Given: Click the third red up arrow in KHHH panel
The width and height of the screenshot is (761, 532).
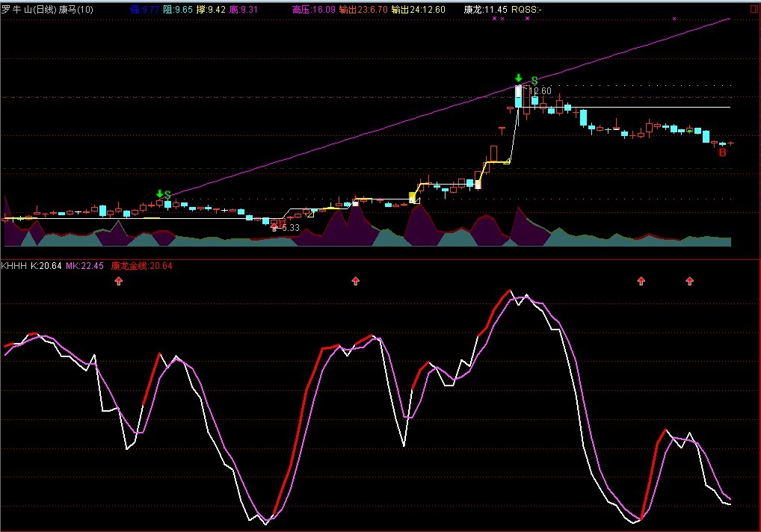Looking at the screenshot, I should pyautogui.click(x=641, y=281).
